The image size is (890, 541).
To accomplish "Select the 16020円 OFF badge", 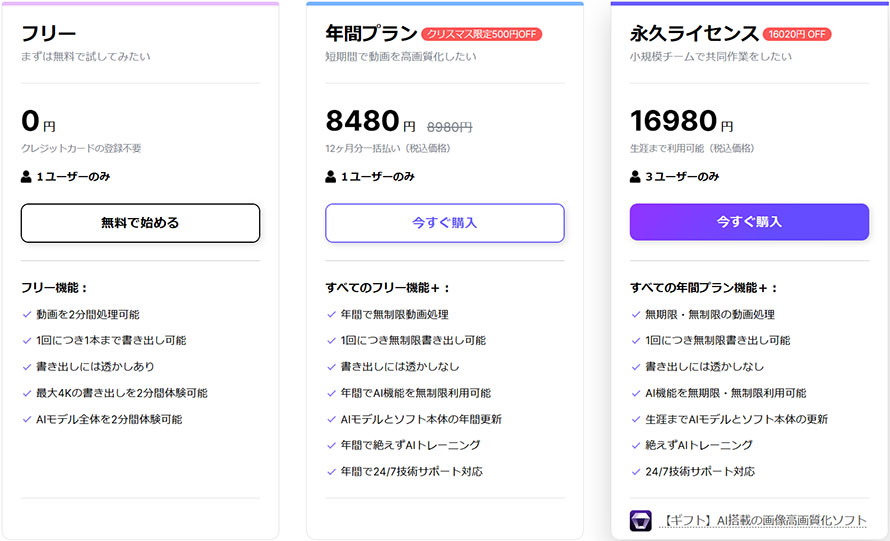I will click(796, 34).
